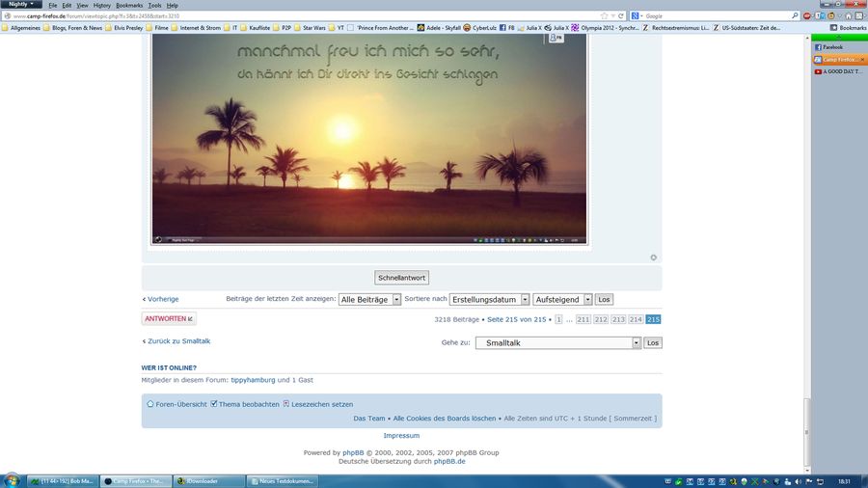Viewport: 868px width, 488px height.
Task: Click the Foren-Übersicht home icon
Action: [x=150, y=404]
